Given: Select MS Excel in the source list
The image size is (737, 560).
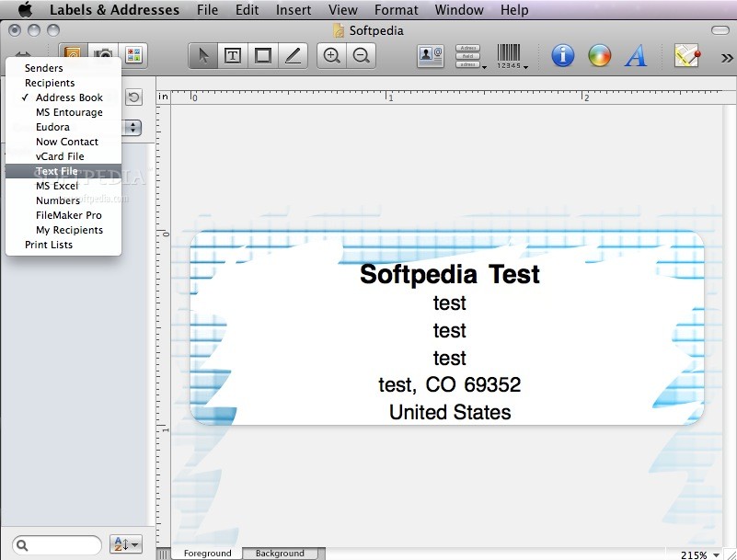Looking at the screenshot, I should pos(57,186).
